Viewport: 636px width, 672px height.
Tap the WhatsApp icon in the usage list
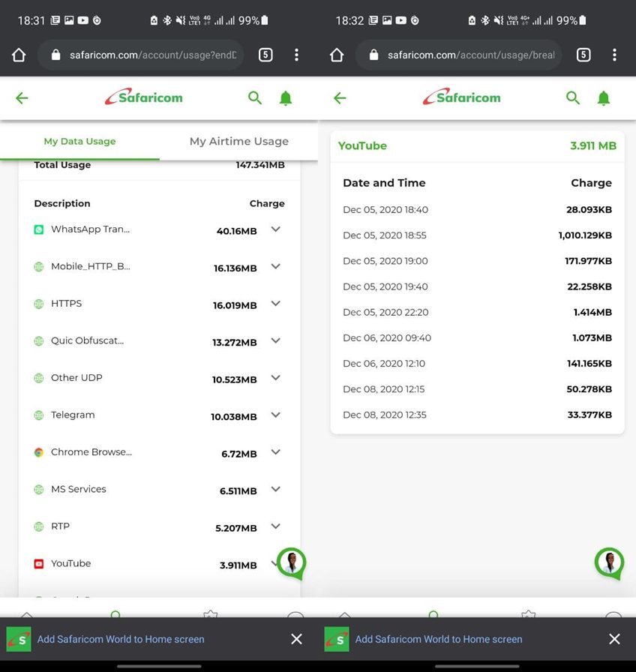click(38, 229)
